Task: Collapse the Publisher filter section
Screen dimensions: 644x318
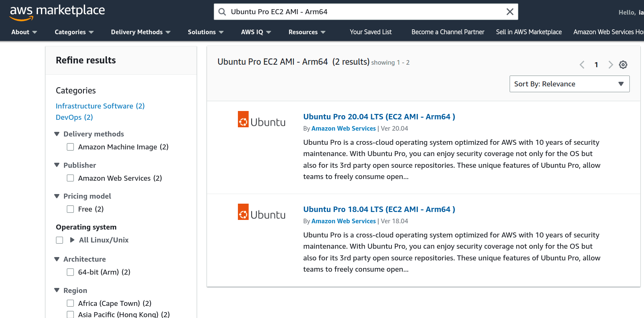Action: pyautogui.click(x=57, y=165)
